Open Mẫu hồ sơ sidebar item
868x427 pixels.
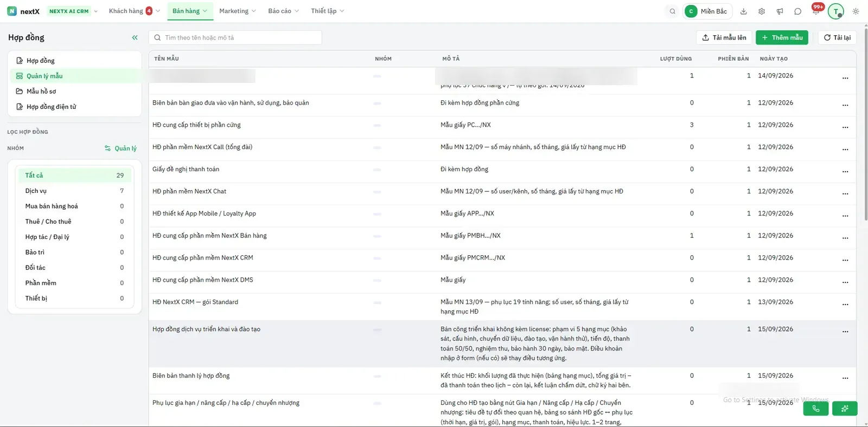(75, 91)
